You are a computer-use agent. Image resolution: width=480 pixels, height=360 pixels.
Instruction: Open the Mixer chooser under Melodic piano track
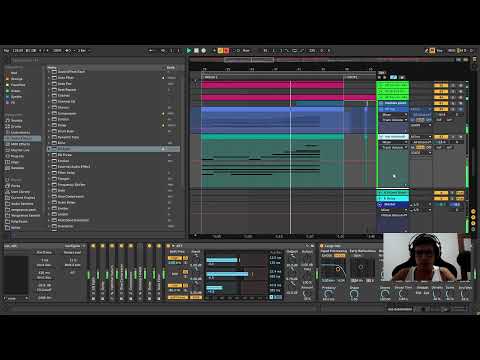394,115
